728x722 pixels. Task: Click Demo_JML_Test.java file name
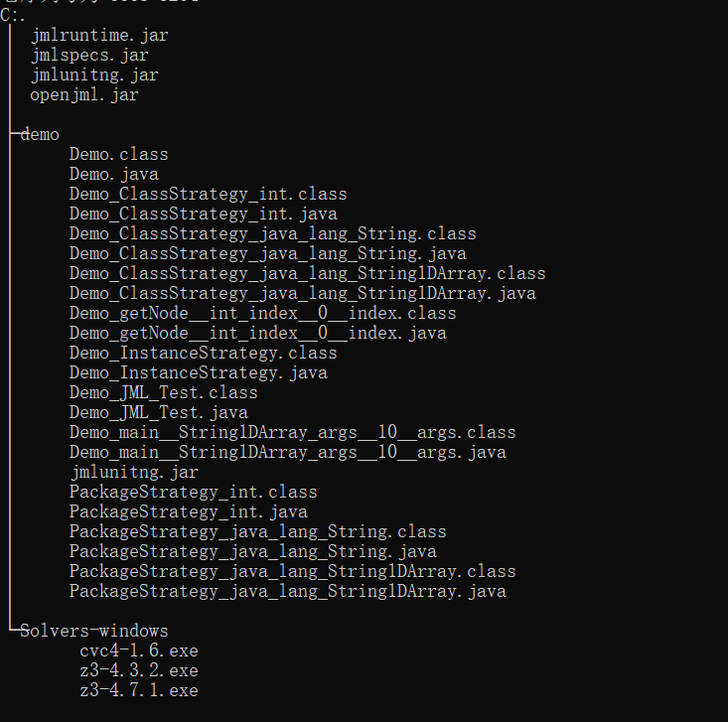(x=158, y=412)
